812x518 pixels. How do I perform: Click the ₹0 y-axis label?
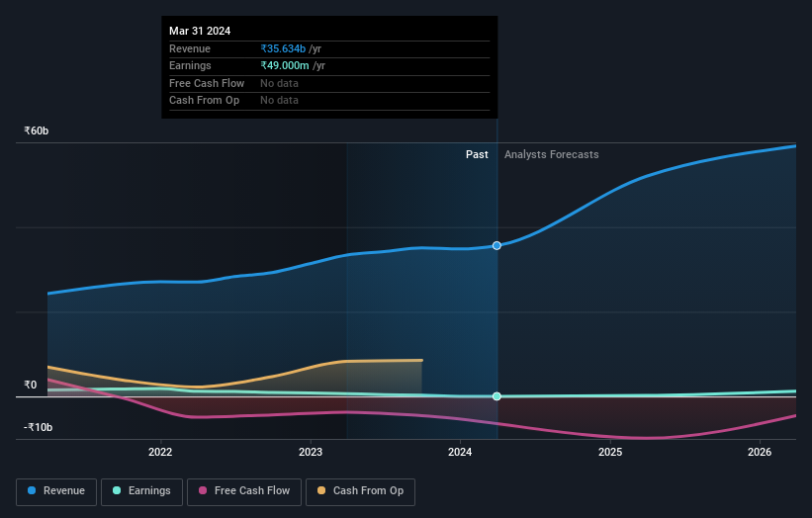[31, 385]
